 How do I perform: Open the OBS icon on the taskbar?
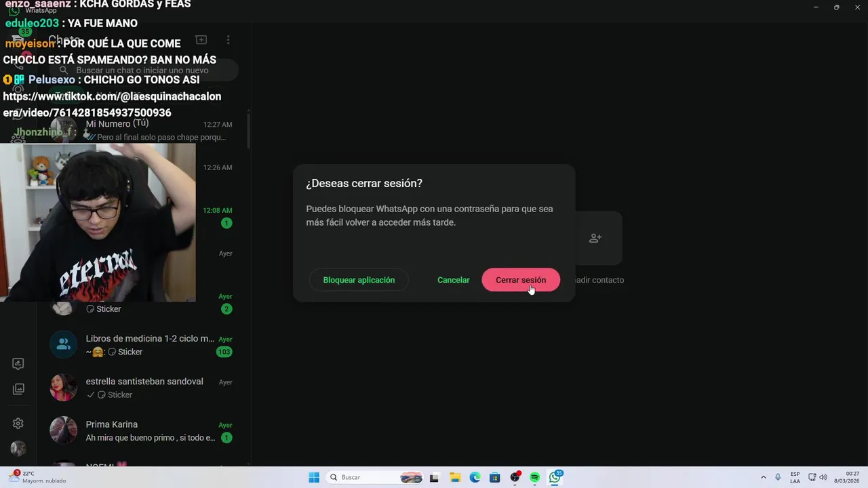pos(515,477)
